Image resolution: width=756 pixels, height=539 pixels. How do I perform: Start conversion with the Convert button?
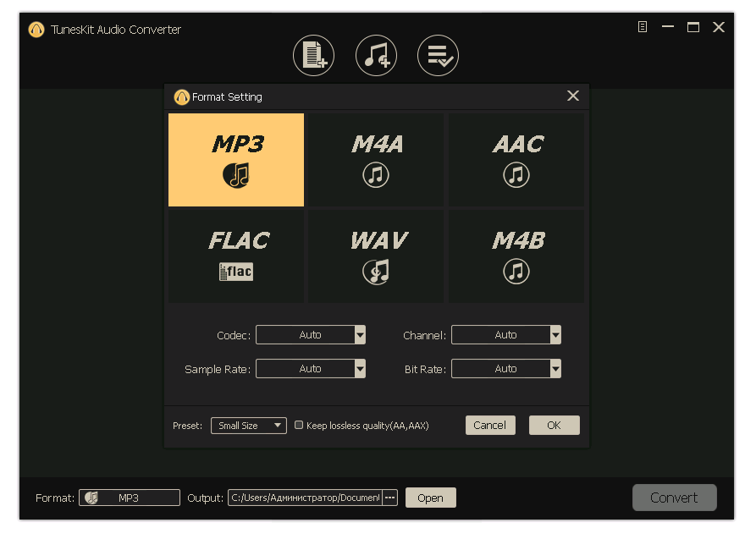(674, 498)
